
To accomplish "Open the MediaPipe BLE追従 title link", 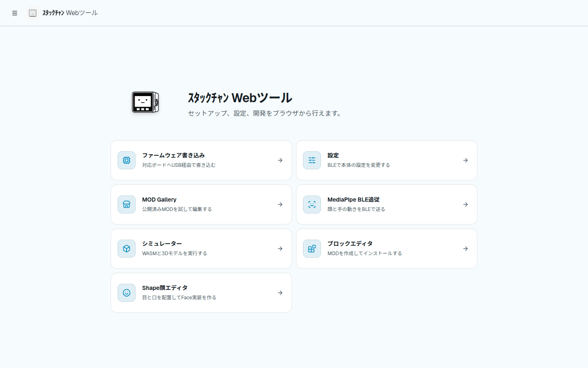I will 354,200.
